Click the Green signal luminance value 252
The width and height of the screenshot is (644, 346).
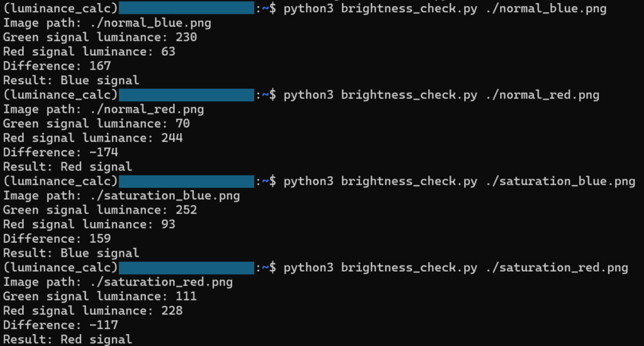[x=186, y=210]
